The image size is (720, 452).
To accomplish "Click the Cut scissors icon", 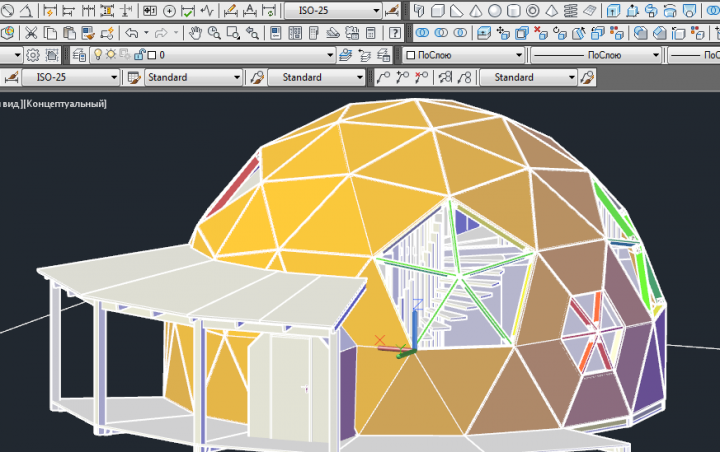I will [x=31, y=33].
